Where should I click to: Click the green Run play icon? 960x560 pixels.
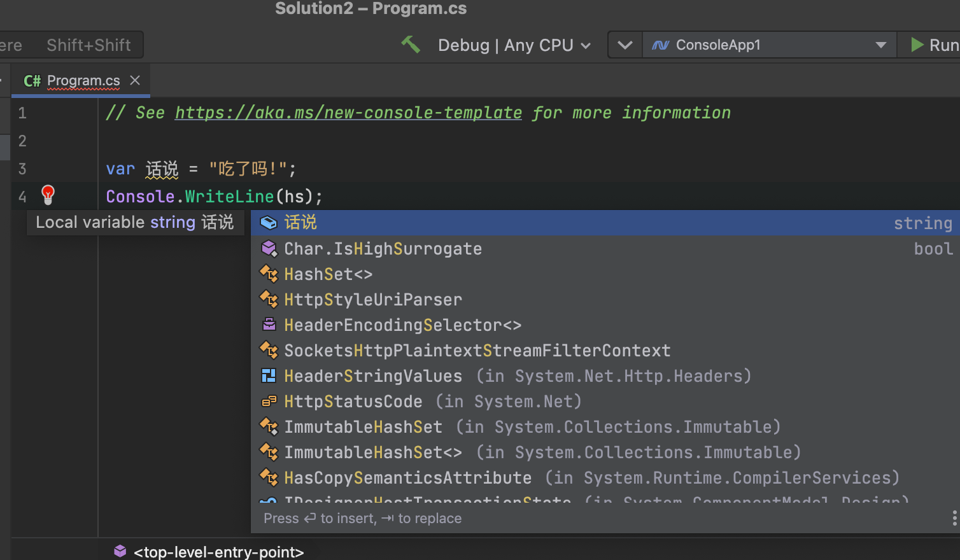[917, 45]
